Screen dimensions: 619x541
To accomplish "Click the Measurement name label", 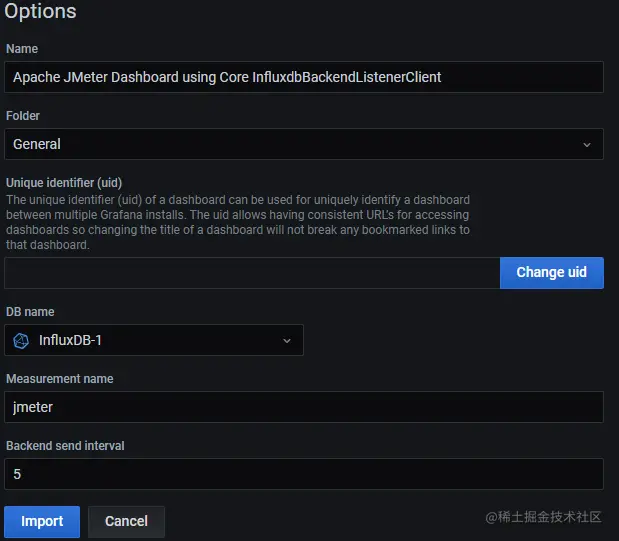I will 60,379.
